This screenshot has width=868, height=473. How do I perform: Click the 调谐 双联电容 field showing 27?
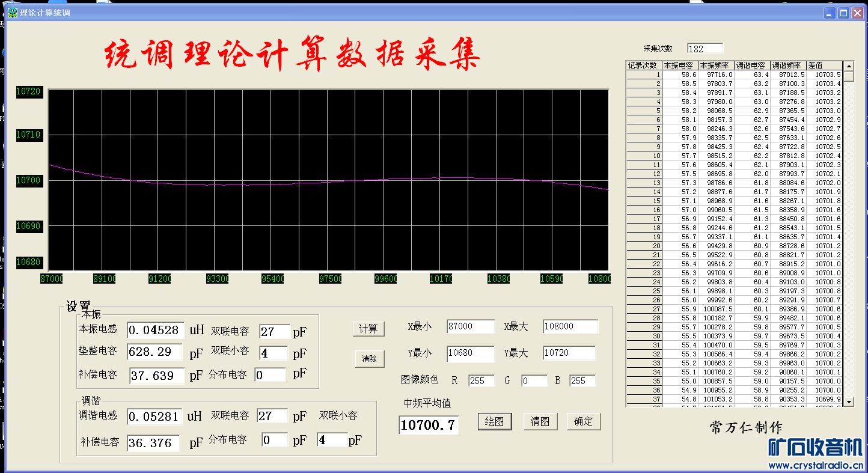pos(272,416)
